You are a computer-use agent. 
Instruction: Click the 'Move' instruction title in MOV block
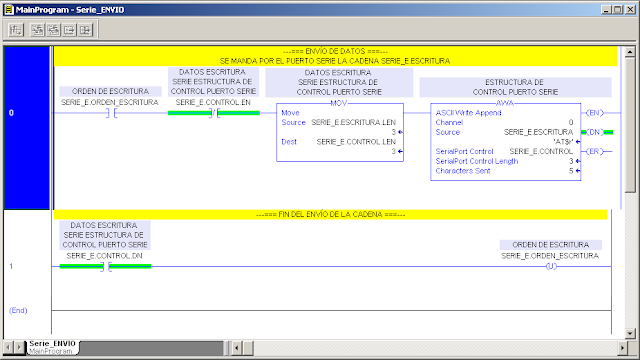[290, 113]
